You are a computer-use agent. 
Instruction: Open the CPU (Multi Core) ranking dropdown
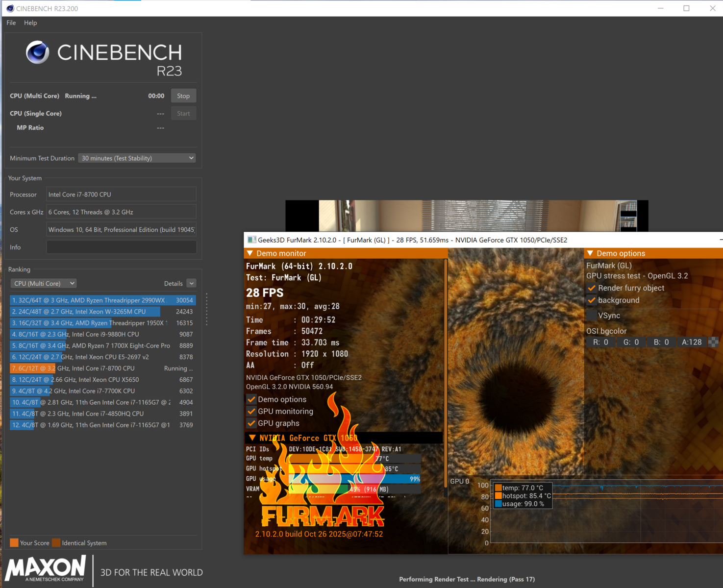coord(44,283)
